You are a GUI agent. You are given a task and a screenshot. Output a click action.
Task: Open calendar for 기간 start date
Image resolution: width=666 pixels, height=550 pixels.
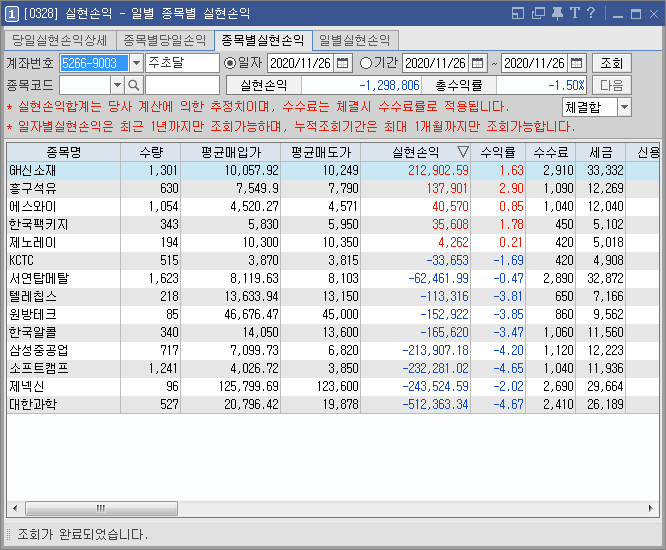pos(477,63)
